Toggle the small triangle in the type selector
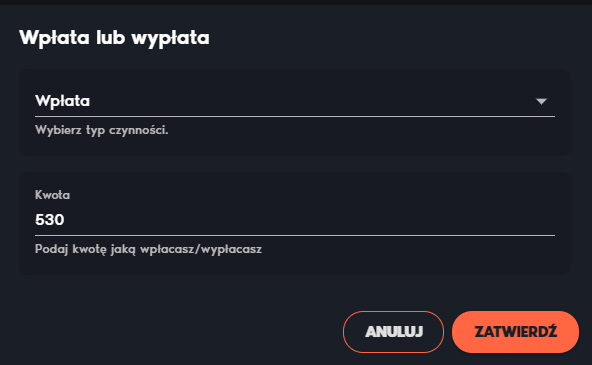 click(541, 101)
